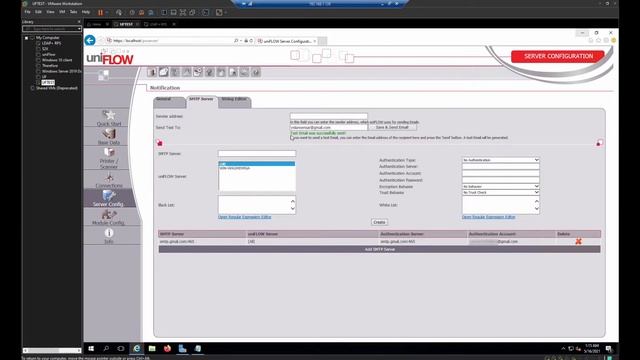Click the Authentication Password field
Viewport: 640px width, 360px height.
point(500,180)
